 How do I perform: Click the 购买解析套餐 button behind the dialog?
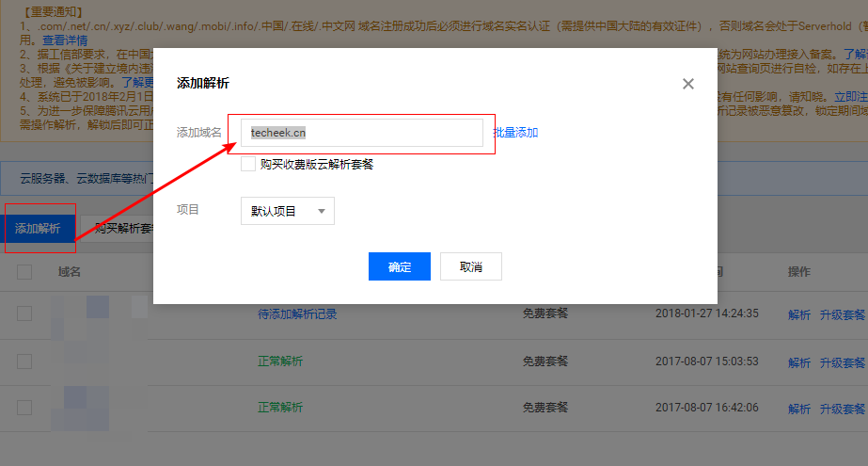[x=118, y=229]
